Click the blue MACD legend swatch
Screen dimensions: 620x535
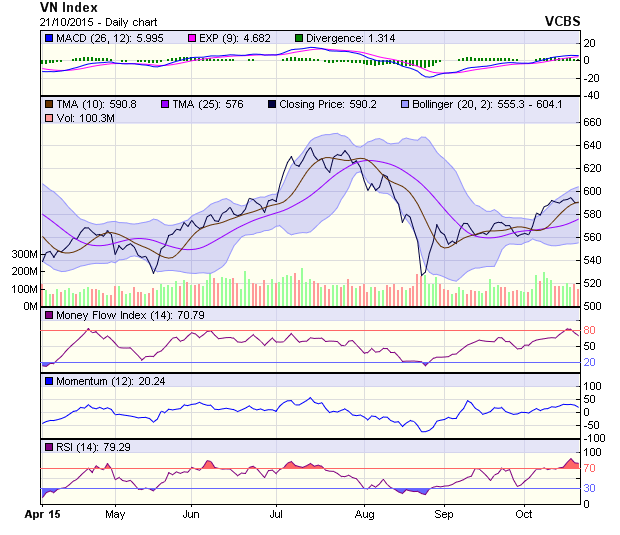click(x=48, y=38)
